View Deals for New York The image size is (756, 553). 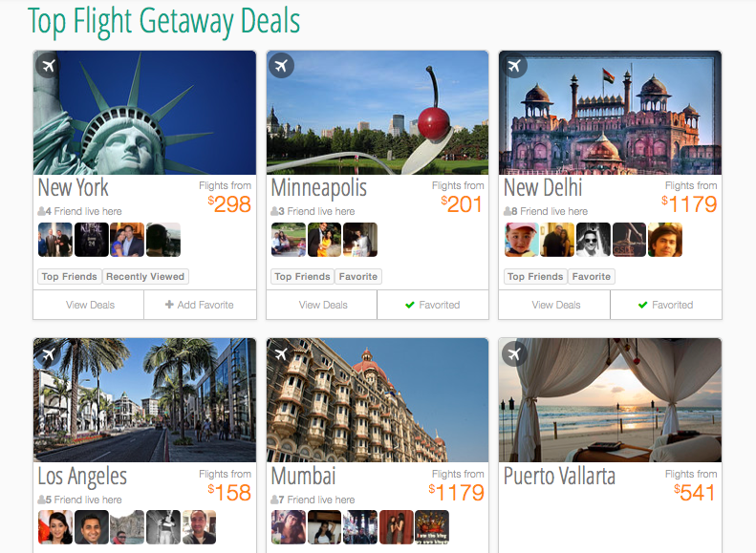(x=89, y=305)
